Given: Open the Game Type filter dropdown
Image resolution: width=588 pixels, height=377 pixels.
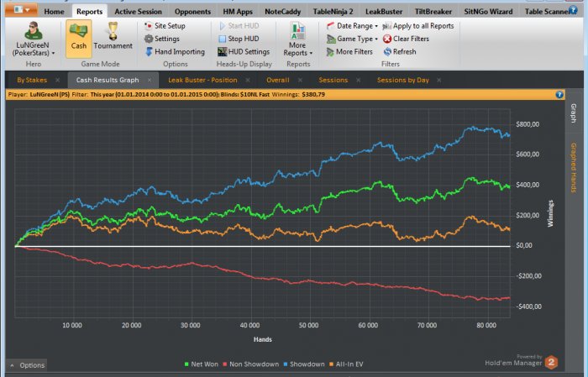Looking at the screenshot, I should click(352, 39).
